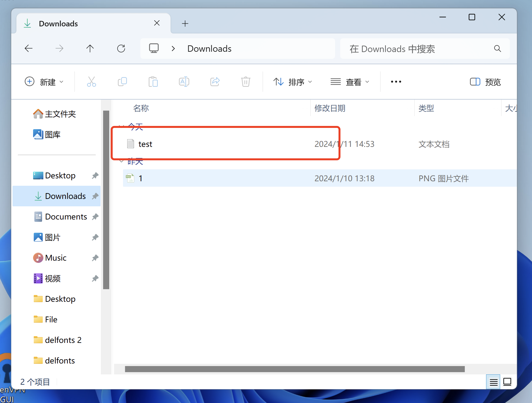Click the sidebar vertical scrollbar
532x403 pixels.
(x=106, y=200)
